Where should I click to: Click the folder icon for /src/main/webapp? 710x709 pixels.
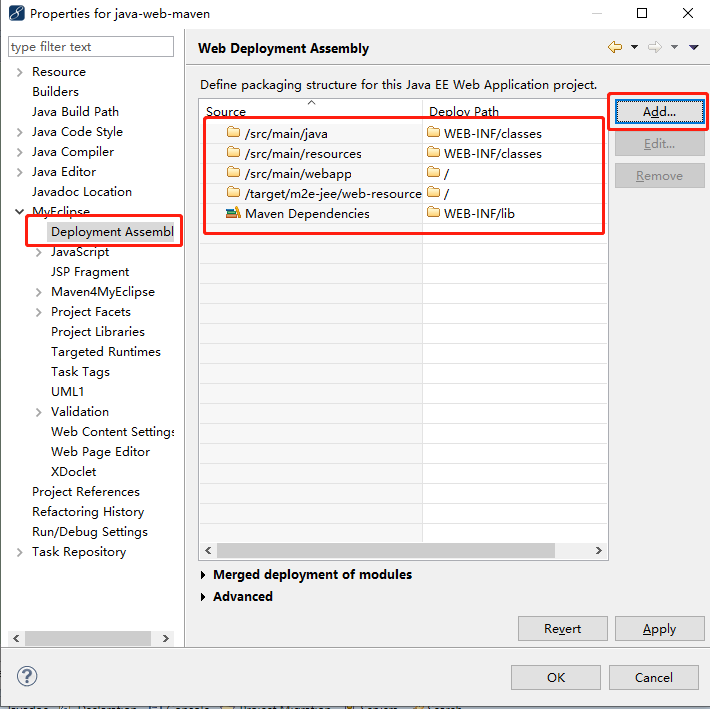click(x=233, y=173)
